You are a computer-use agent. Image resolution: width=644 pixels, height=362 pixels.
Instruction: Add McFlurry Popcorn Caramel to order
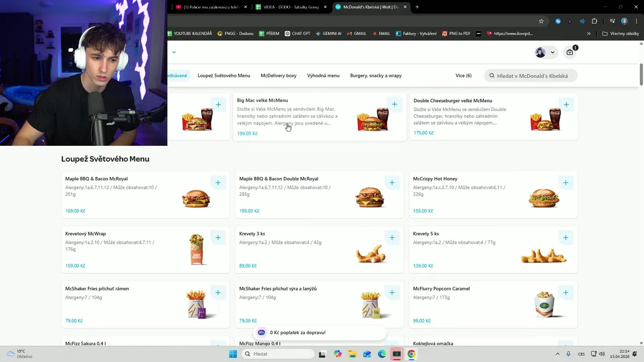coord(566,292)
